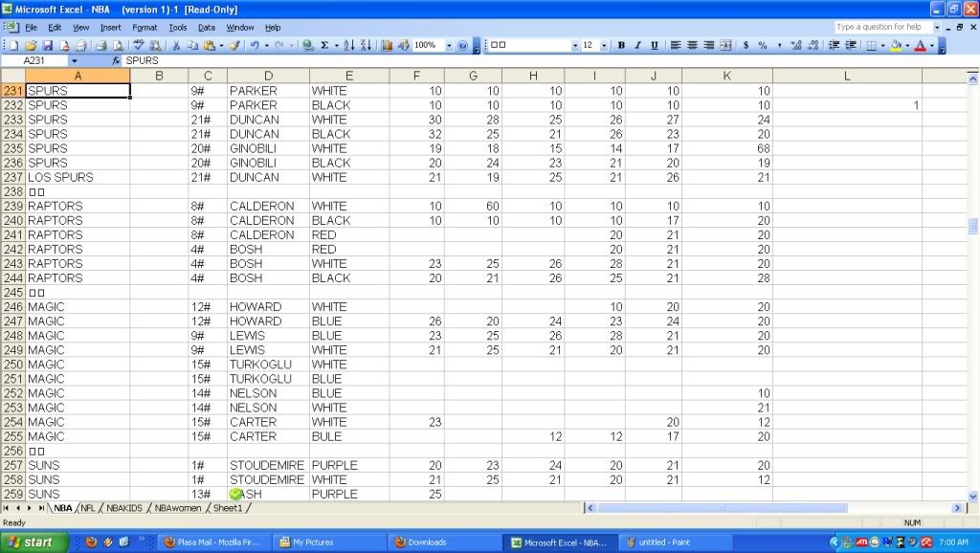Open Microsoft Excel Help icon
Viewport: 980px width, 553px height.
462,45
